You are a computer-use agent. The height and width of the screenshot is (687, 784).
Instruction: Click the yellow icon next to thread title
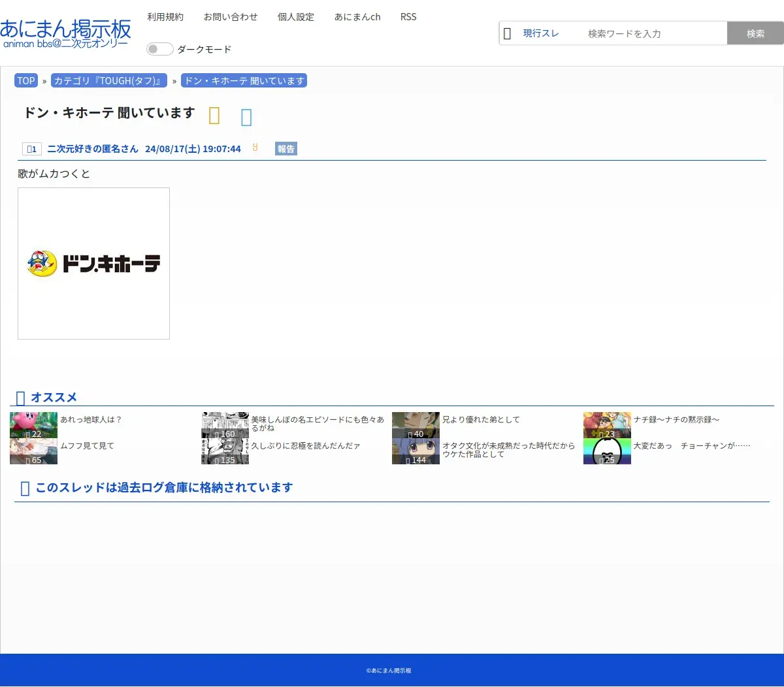point(214,116)
